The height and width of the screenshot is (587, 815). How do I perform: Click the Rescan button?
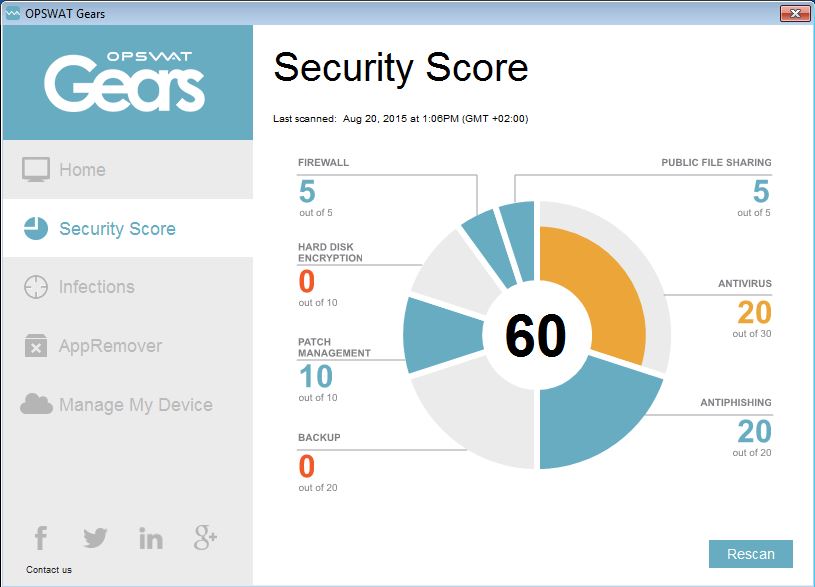(751, 554)
